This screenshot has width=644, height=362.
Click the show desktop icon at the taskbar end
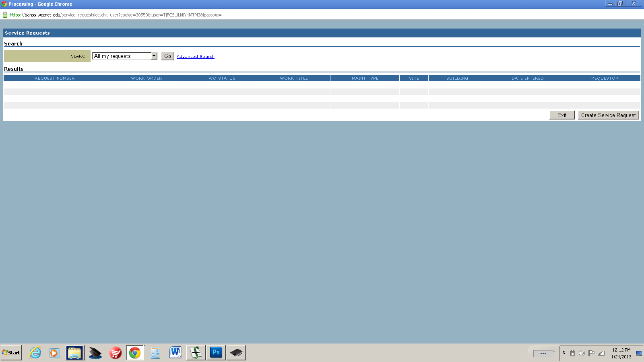639,353
